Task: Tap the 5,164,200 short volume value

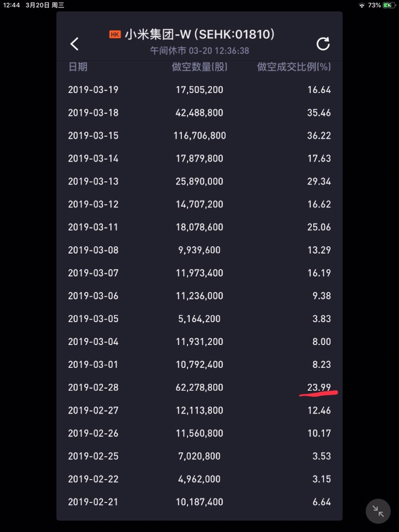Action: coord(199,319)
